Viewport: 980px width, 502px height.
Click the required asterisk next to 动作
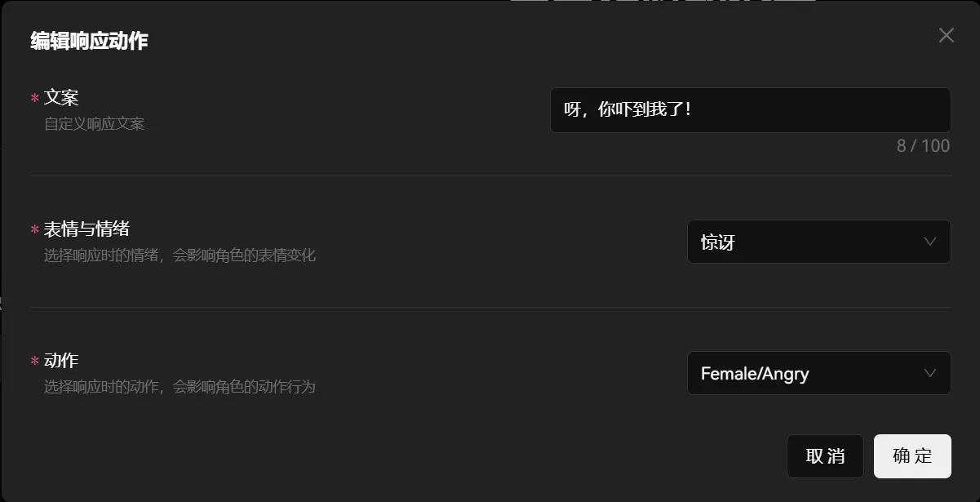coord(35,362)
